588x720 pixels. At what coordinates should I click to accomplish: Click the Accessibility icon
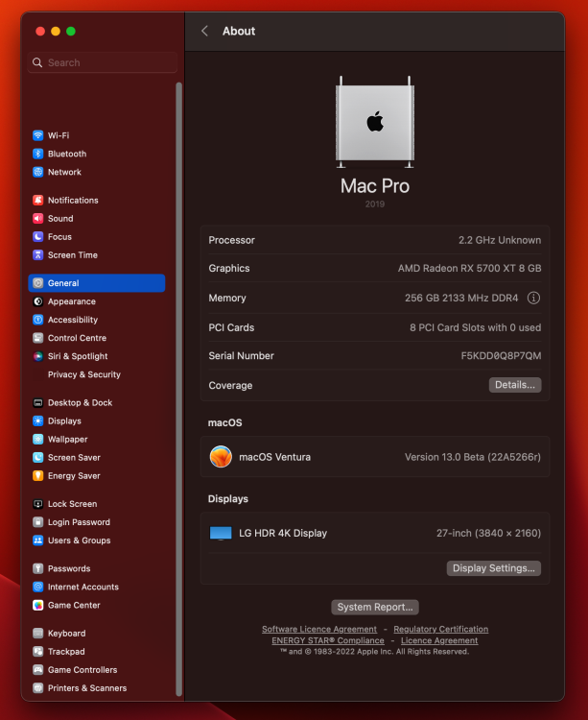[38, 320]
